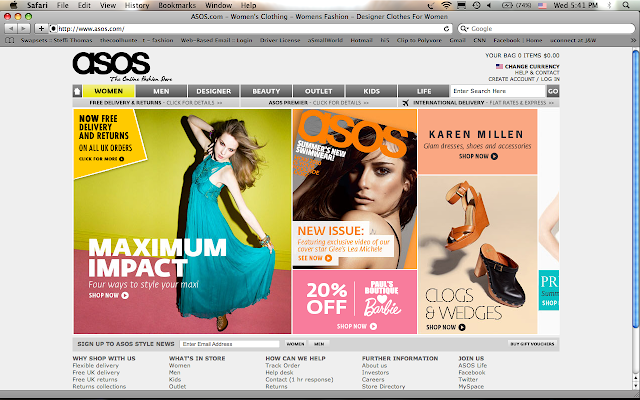The width and height of the screenshot is (640, 400).
Task: Click Track Order footer link
Action: 282,366
